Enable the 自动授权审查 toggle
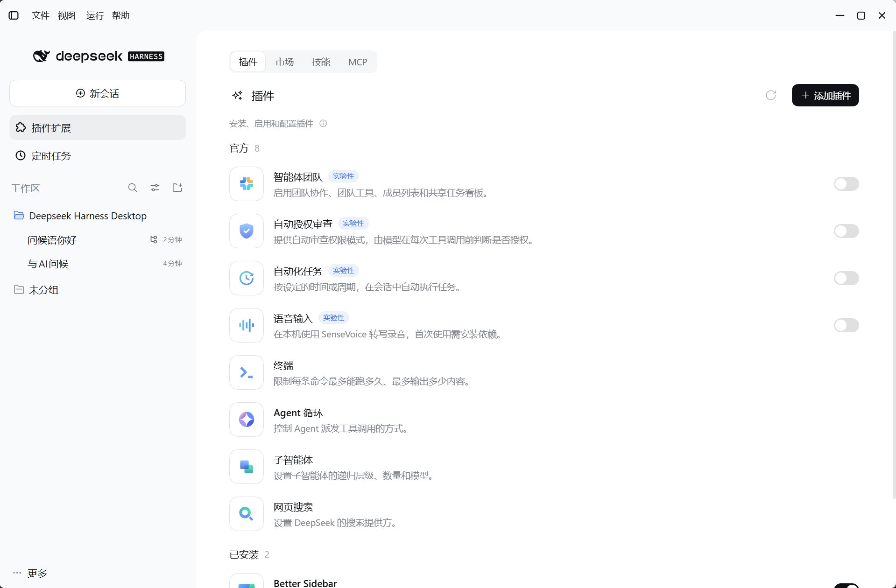 (x=846, y=231)
